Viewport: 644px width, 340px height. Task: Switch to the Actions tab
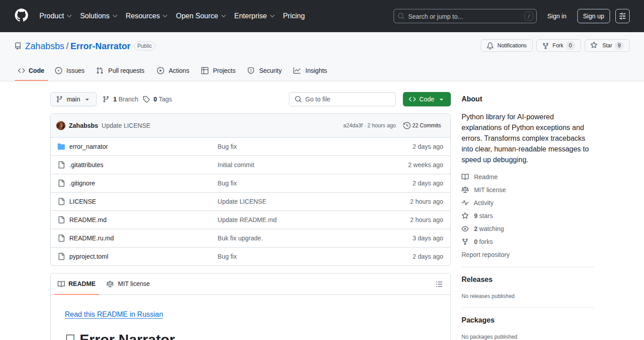(x=173, y=71)
